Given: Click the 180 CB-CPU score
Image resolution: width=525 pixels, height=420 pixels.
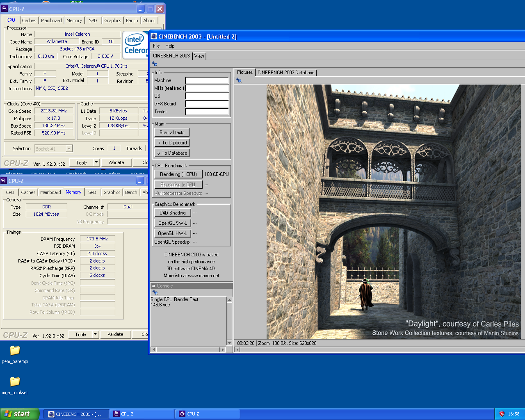Looking at the screenshot, I should (217, 174).
